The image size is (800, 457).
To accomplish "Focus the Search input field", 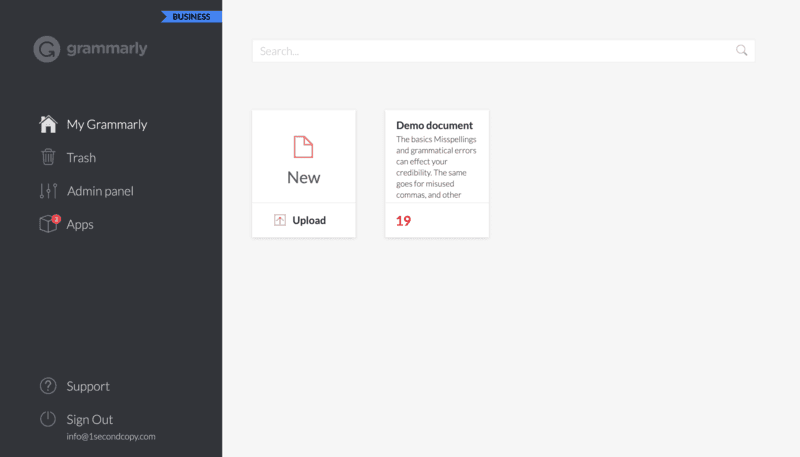I will (x=503, y=51).
